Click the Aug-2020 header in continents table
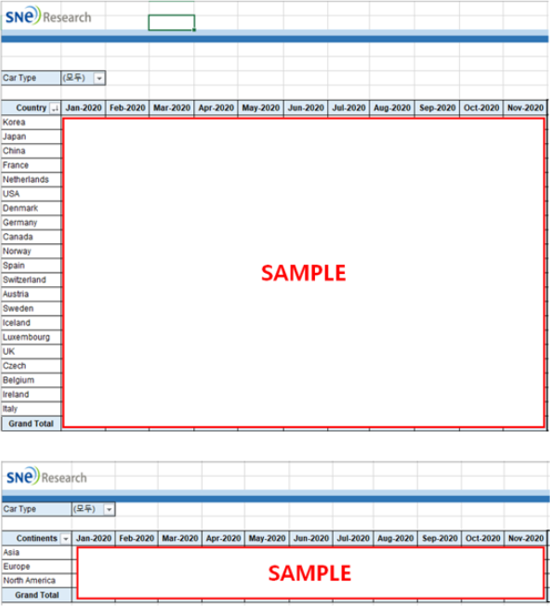 pyautogui.click(x=395, y=538)
